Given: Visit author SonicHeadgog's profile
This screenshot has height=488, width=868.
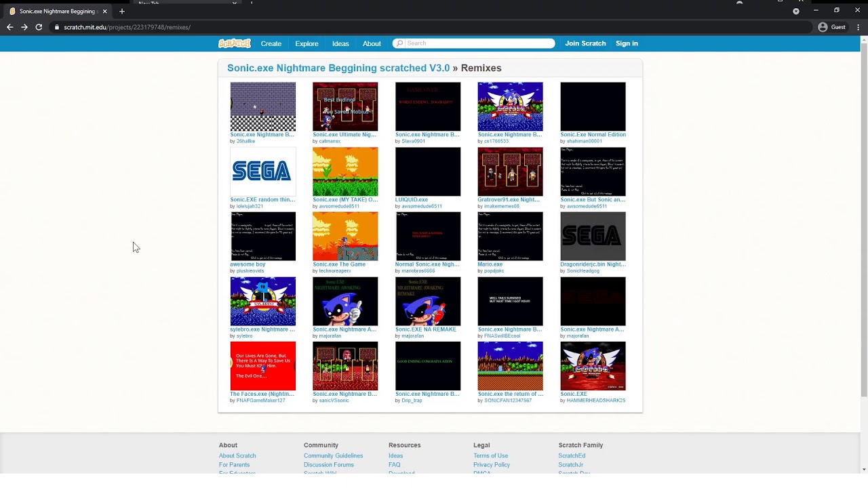Looking at the screenshot, I should pos(583,271).
